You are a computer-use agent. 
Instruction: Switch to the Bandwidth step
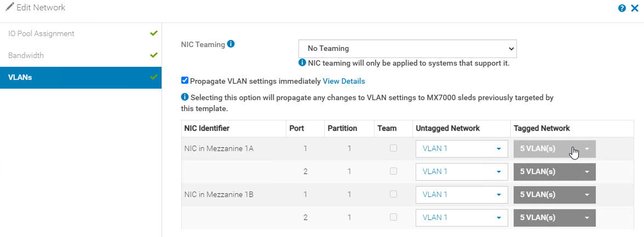pyautogui.click(x=26, y=55)
